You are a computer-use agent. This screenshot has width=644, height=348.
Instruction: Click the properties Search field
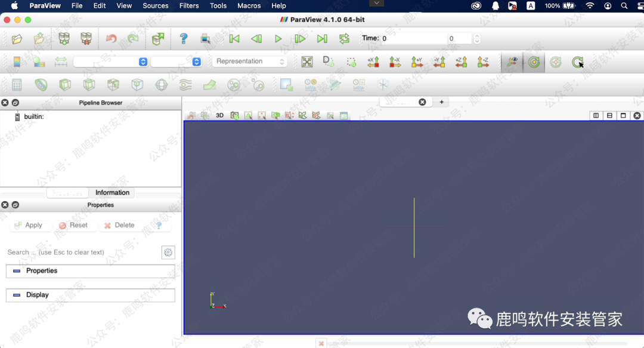tap(80, 252)
